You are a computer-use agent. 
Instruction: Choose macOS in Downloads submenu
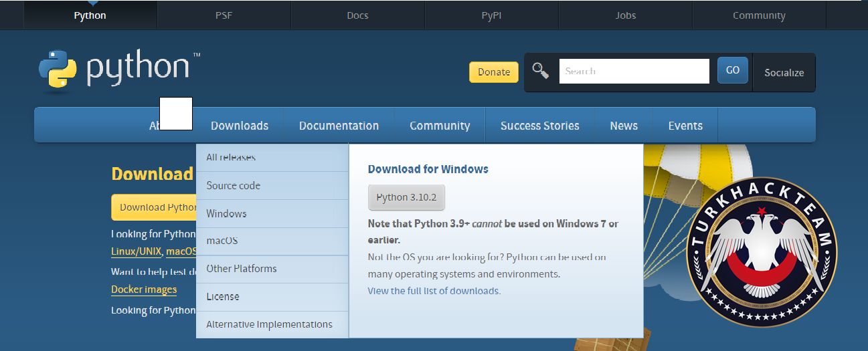[272, 241]
